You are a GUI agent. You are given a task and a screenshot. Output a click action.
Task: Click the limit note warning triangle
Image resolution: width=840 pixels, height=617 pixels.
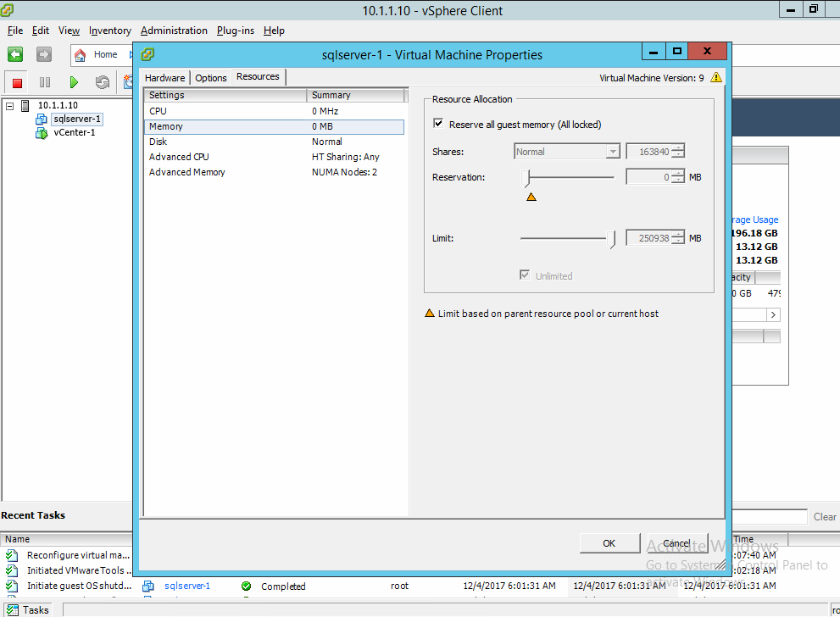pyautogui.click(x=430, y=314)
